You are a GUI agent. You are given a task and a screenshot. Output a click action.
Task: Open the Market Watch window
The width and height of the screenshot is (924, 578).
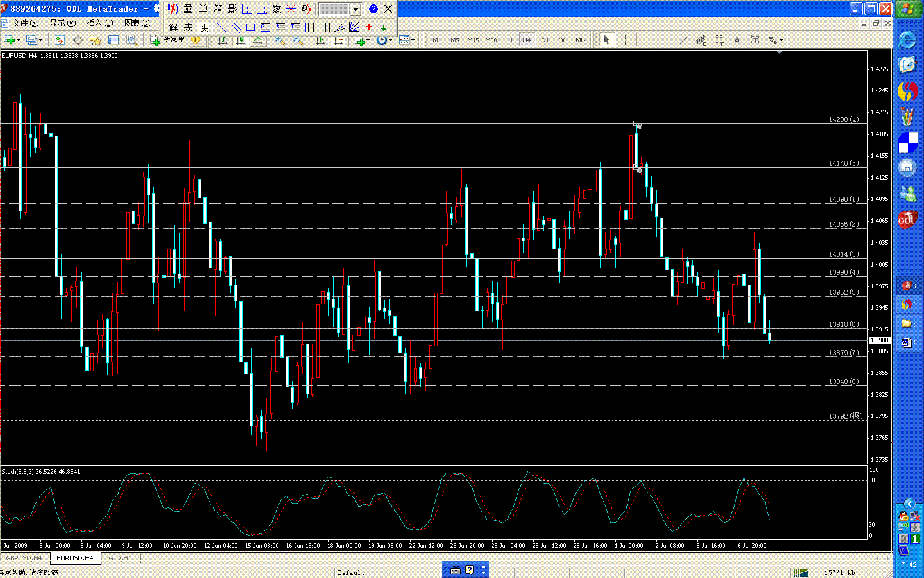point(59,40)
